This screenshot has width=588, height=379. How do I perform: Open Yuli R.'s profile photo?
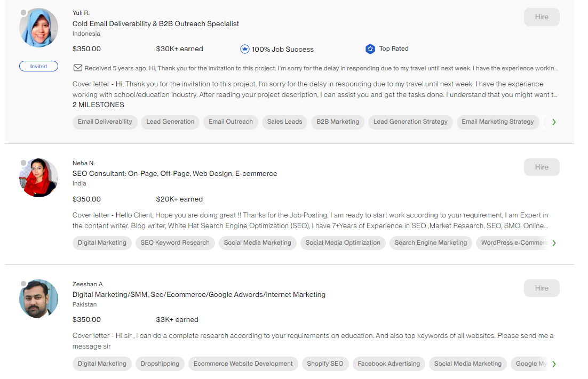39,28
